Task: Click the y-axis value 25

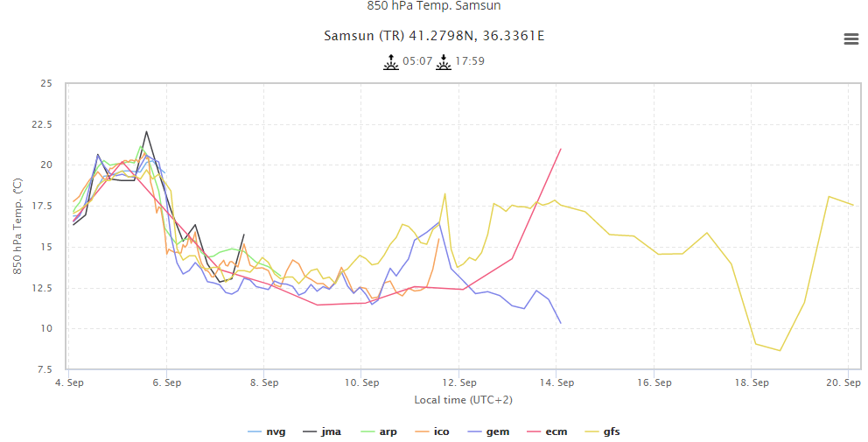Action: 46,84
